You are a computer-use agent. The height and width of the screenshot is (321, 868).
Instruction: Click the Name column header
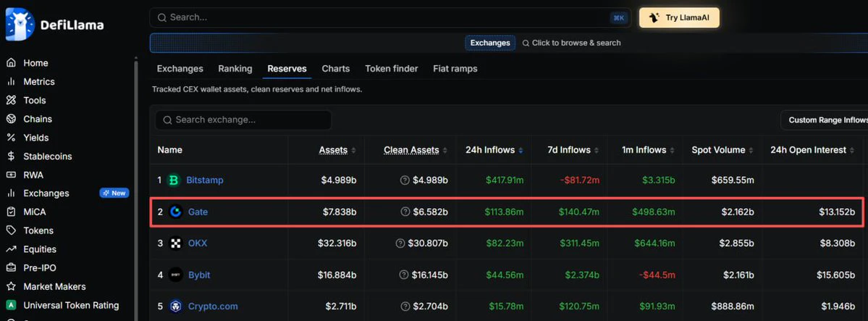point(169,150)
